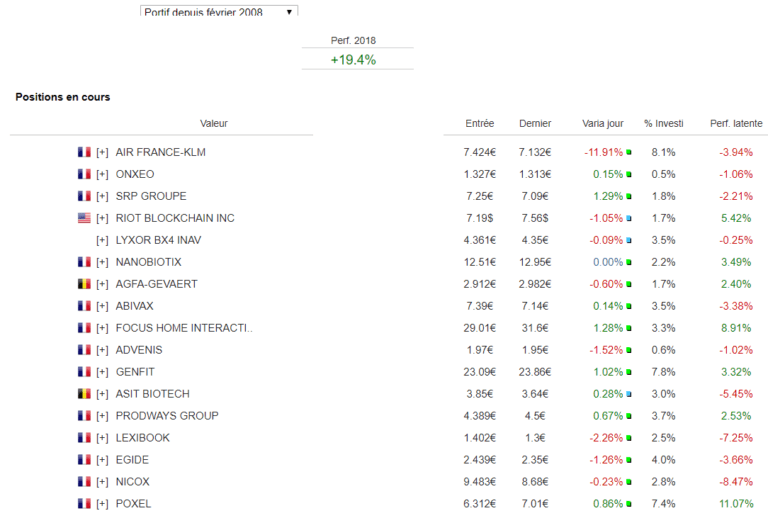Sort by the 'Valeur' column header
The width and height of the screenshot is (768, 518).
coord(214,124)
